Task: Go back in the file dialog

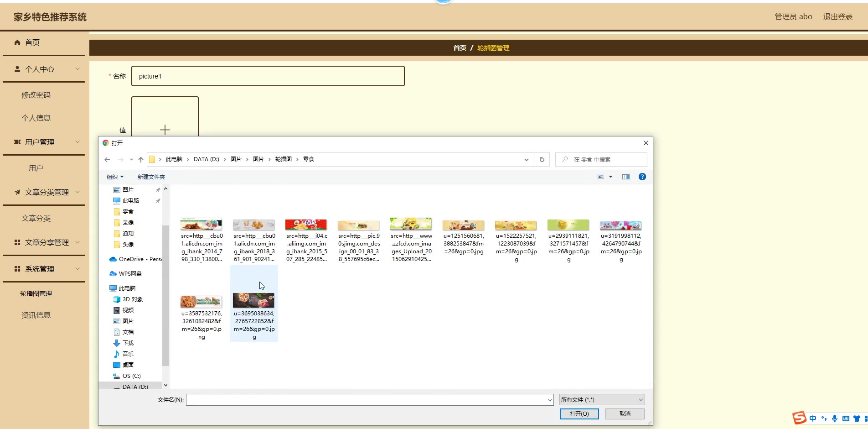Action: click(107, 159)
